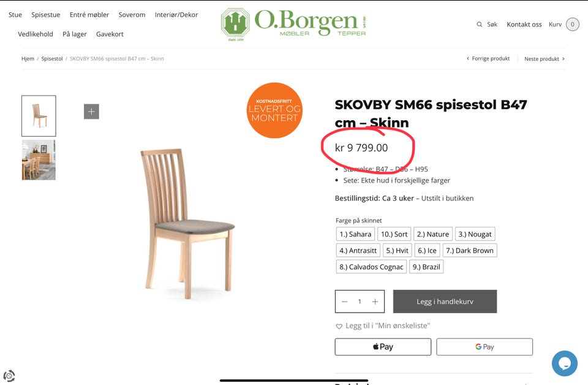
Task: Pay with Apple Pay button
Action: click(383, 347)
